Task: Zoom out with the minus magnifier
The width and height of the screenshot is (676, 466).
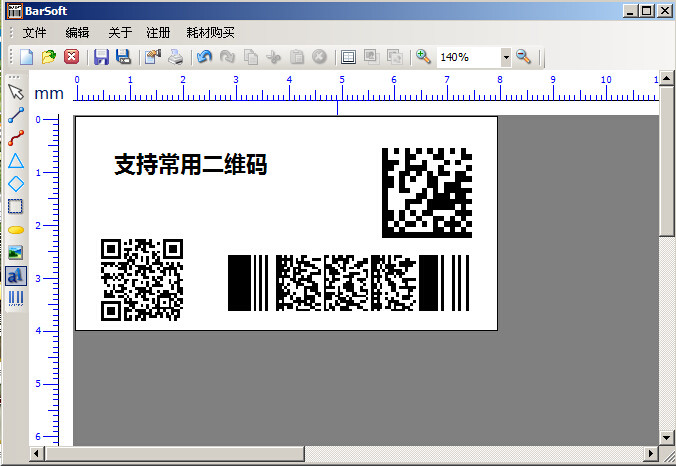Action: coord(523,57)
